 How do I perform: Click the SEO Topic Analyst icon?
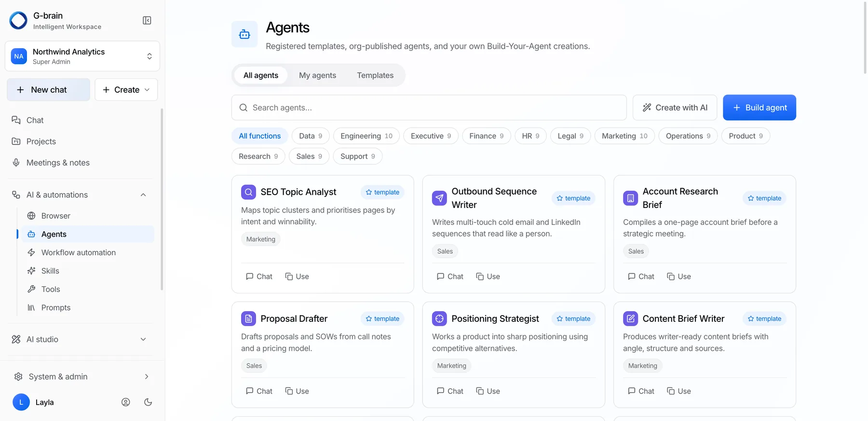point(248,192)
